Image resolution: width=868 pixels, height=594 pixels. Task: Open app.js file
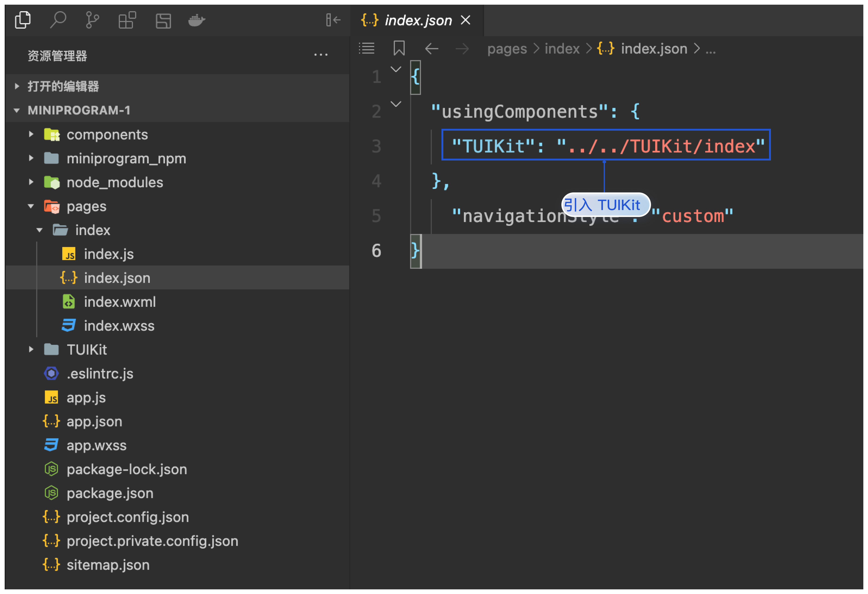pyautogui.click(x=177, y=397)
